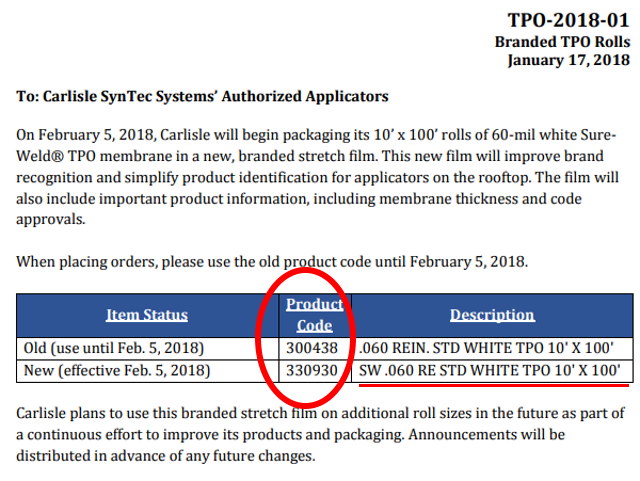Click the "Branded TPO Rolls" title
This screenshot has height=481, width=640.
click(x=562, y=41)
